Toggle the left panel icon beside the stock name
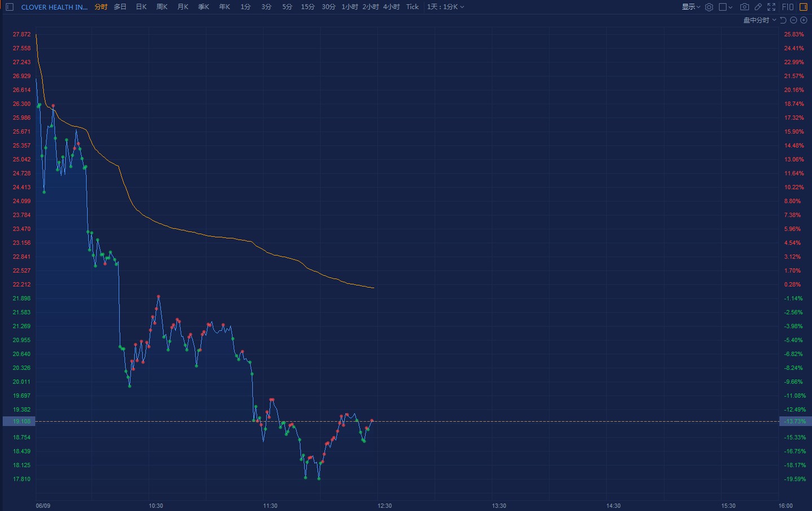812x511 pixels. pos(10,7)
